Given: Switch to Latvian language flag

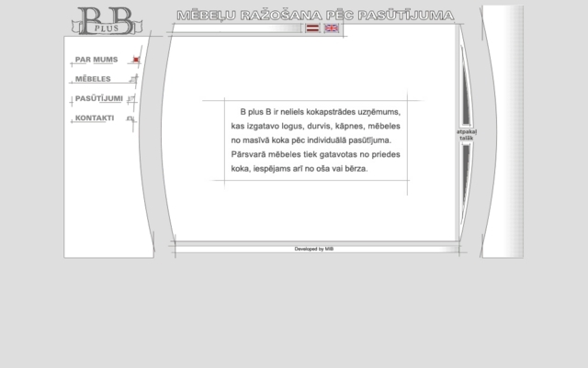Looking at the screenshot, I should pyautogui.click(x=313, y=28).
